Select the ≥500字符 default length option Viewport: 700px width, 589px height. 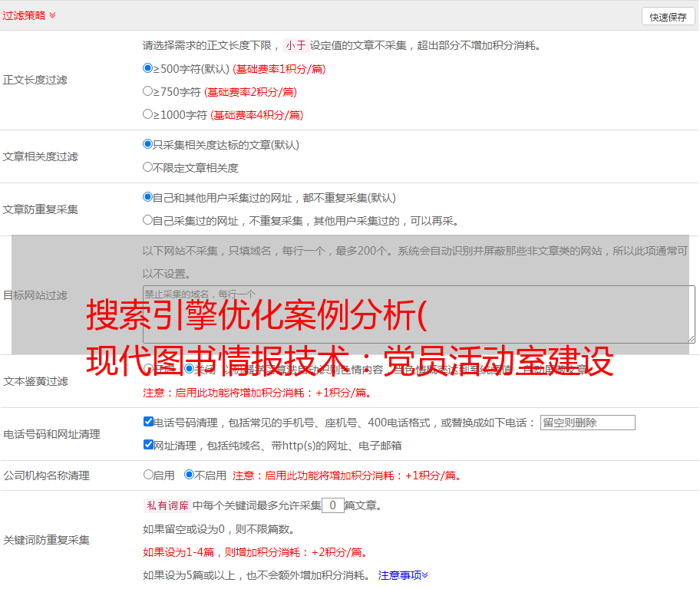[x=148, y=68]
